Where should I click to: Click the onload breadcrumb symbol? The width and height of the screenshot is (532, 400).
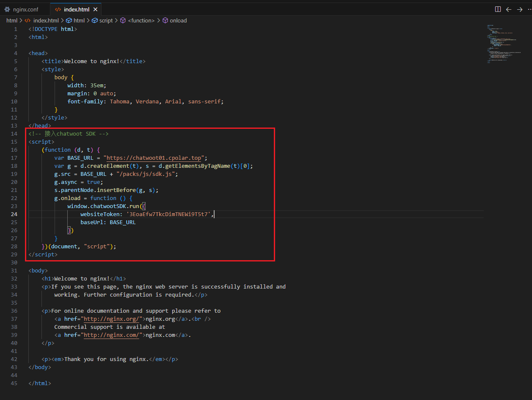pos(178,20)
